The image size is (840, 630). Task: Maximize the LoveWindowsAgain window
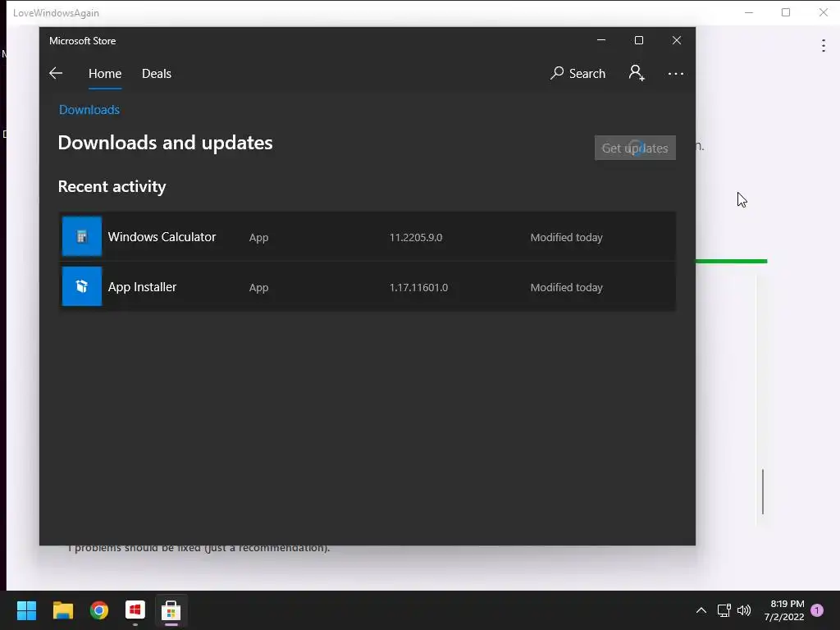pos(786,12)
